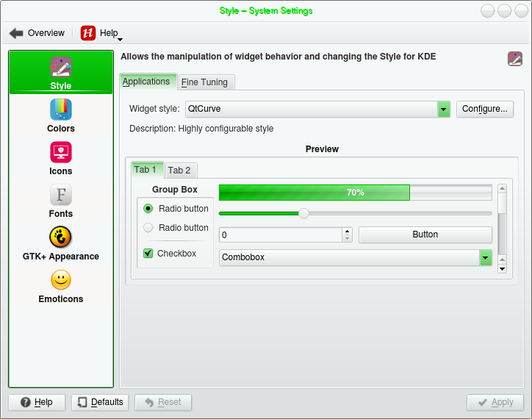Open the Emoticons settings module
The image size is (532, 419).
point(61,286)
